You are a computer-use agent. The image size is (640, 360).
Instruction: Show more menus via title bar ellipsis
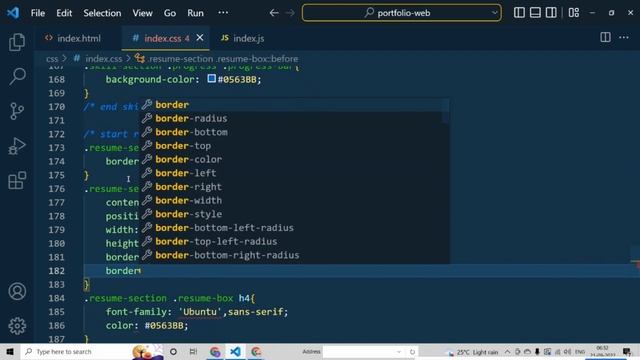[223, 13]
